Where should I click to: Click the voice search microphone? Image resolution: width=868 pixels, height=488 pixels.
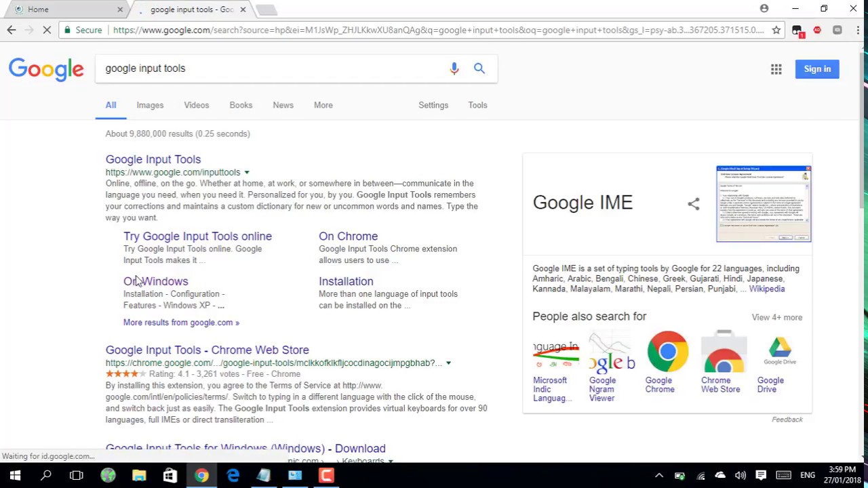[x=454, y=68]
